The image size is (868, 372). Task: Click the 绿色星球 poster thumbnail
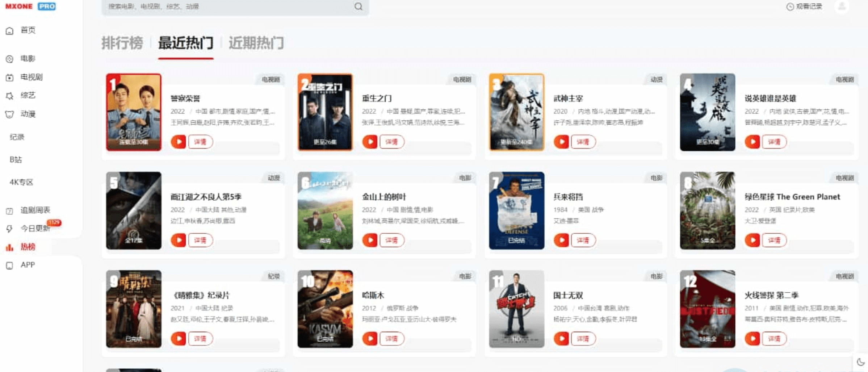[708, 210]
